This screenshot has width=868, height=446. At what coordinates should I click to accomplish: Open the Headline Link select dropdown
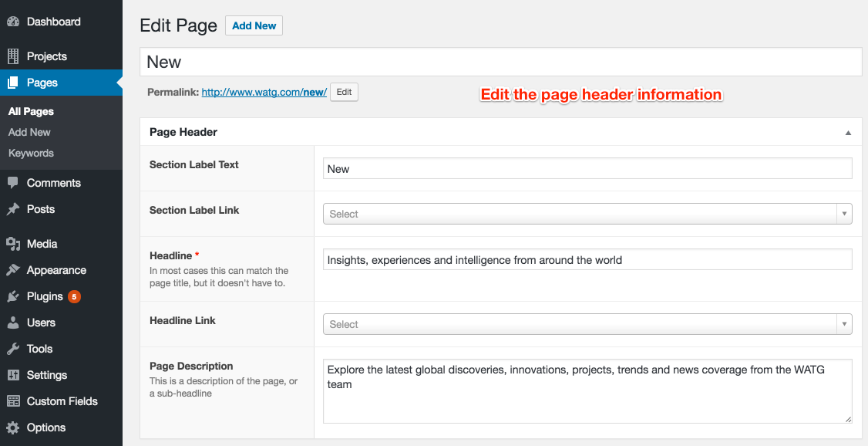pos(587,324)
